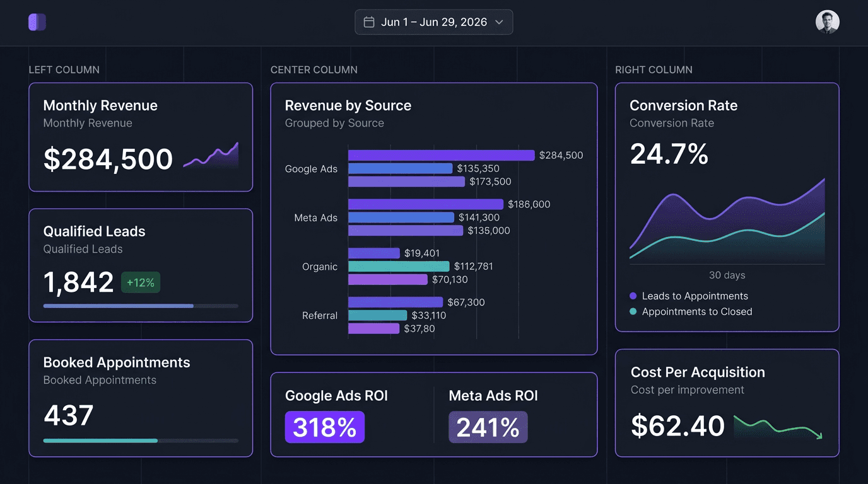868x484 pixels.
Task: Click the Monthly Revenue card title
Action: (x=100, y=105)
